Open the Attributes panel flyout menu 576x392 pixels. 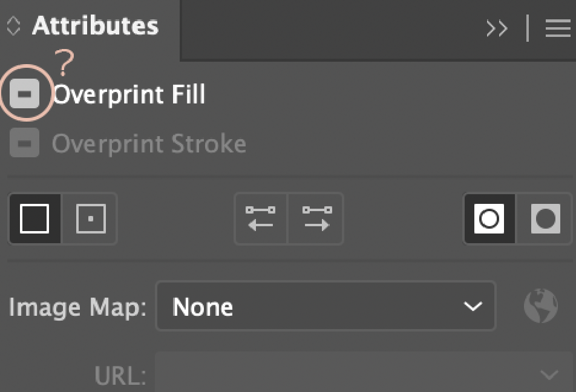tap(557, 28)
